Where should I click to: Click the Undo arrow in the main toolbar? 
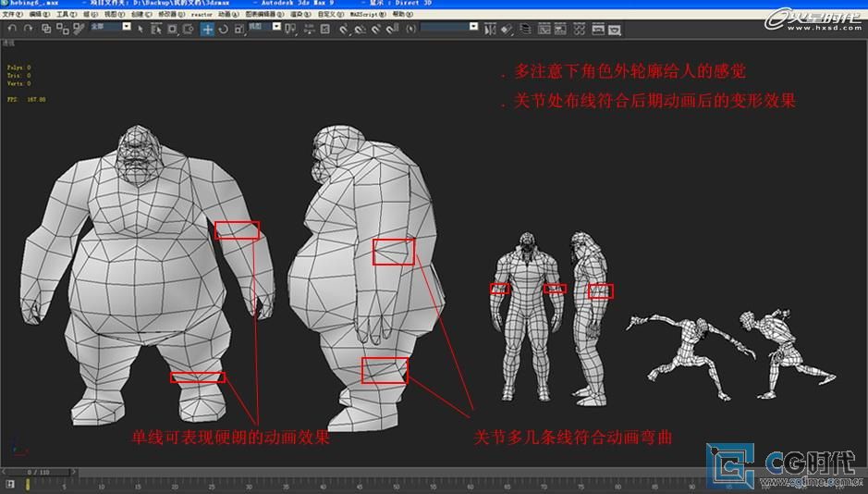tap(12, 29)
